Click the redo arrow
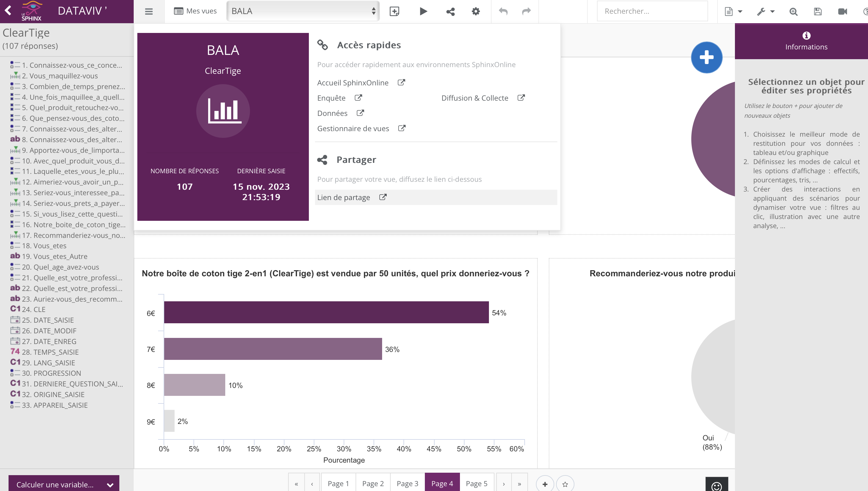The image size is (868, 491). tap(526, 12)
